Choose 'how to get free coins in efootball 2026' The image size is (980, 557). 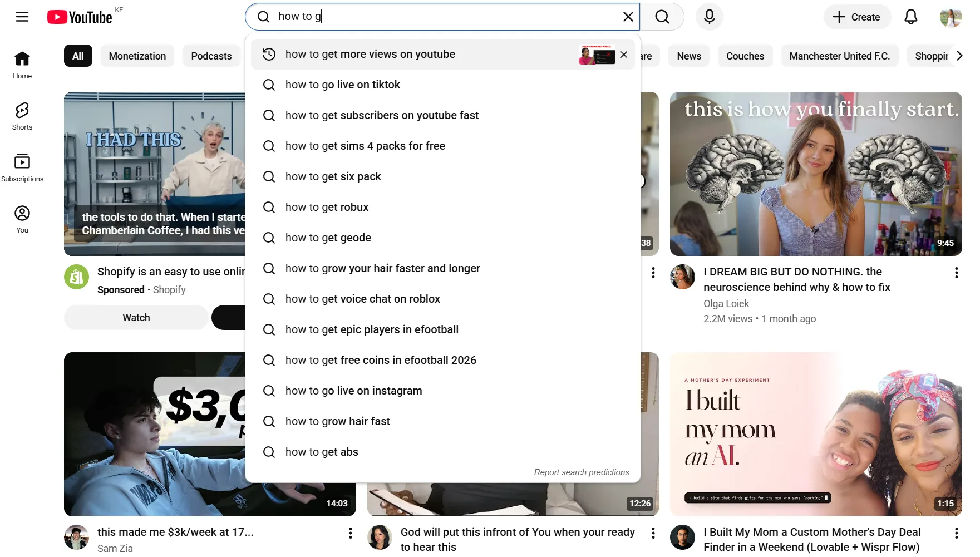coord(442,360)
